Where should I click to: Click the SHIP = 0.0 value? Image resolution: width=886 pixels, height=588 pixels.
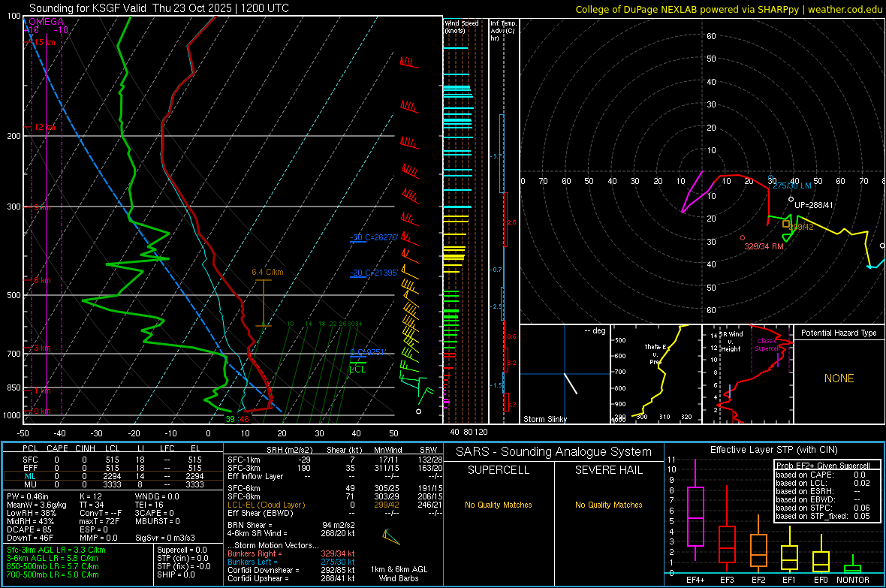[x=176, y=574]
